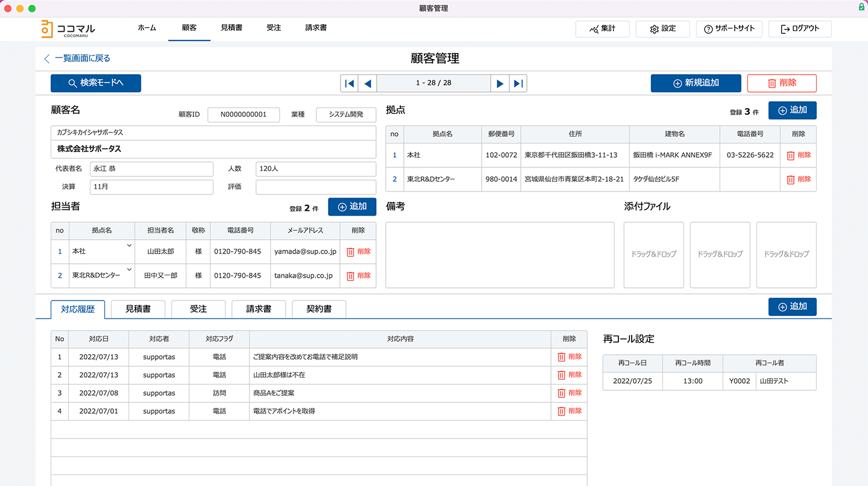Click the first ドラッグ&ドロップ attachment box
Image resolution: width=868 pixels, height=486 pixels.
point(653,255)
